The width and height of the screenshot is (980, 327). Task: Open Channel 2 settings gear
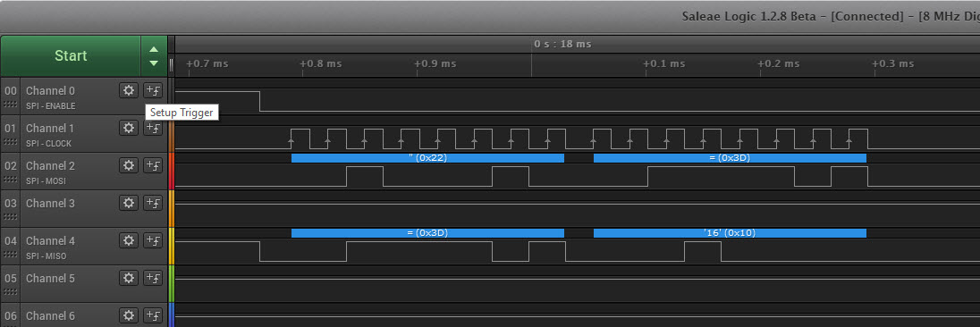click(129, 165)
